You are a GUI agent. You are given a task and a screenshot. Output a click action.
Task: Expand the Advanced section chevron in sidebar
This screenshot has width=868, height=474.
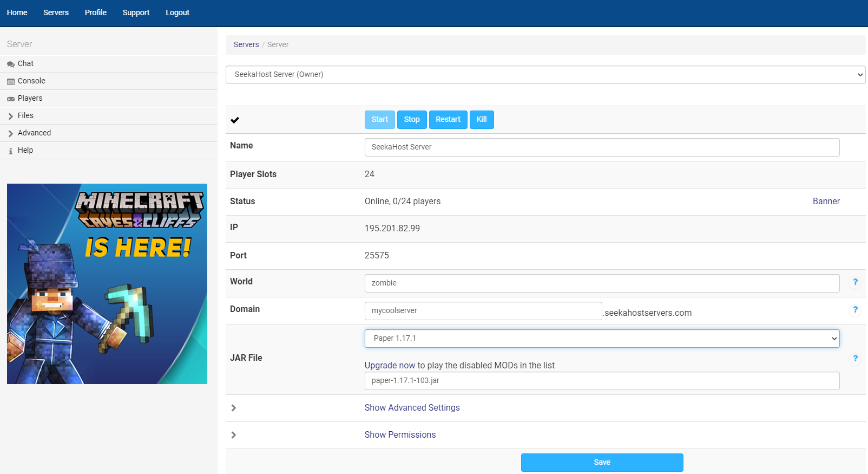11,133
